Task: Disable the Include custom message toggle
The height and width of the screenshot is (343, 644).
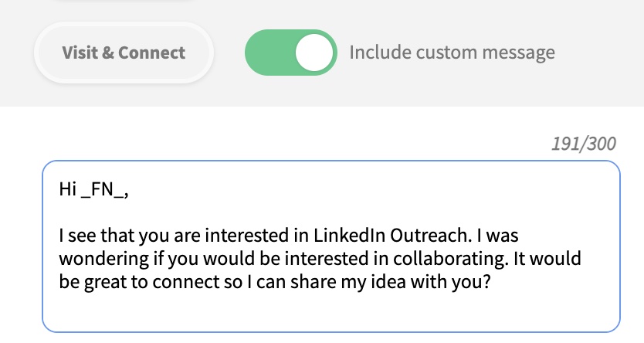Action: pyautogui.click(x=290, y=53)
